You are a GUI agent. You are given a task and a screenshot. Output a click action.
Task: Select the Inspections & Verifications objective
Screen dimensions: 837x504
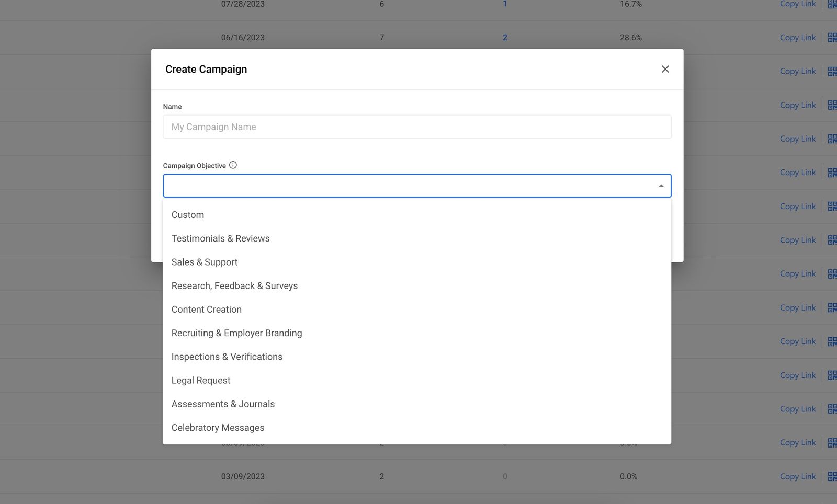point(227,357)
